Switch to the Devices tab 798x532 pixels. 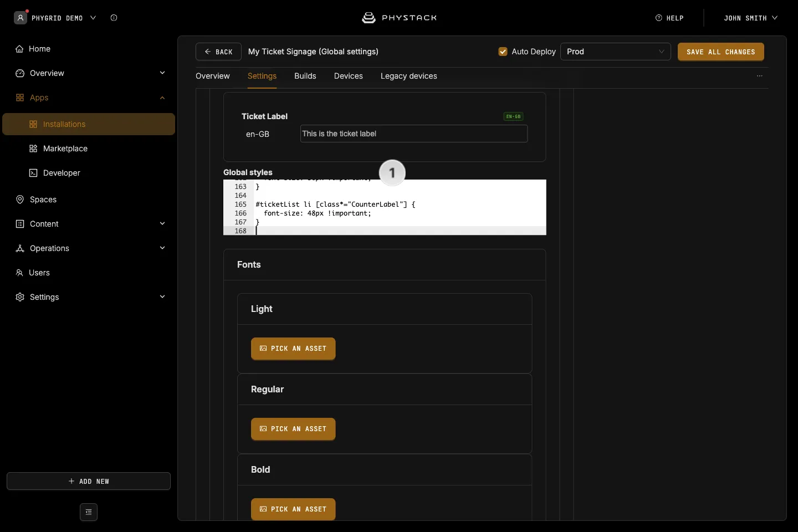point(349,76)
